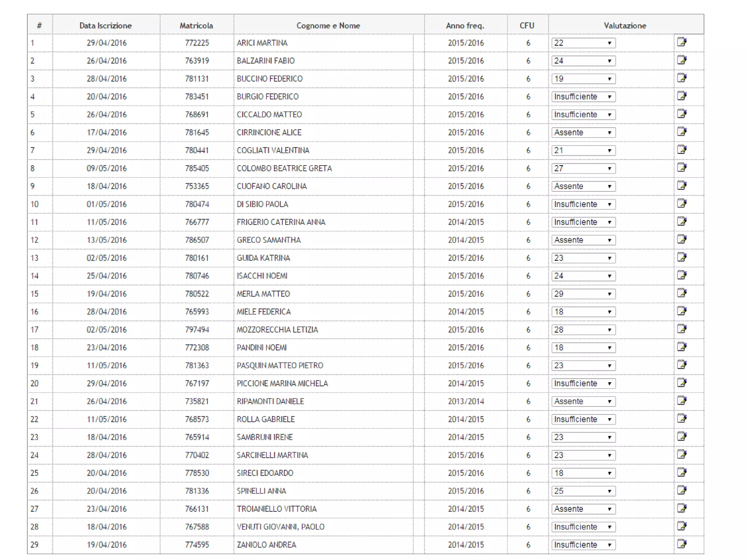Click edit icon for BURGIO FEDERICO row
Viewport: 747px width, 560px height.
click(681, 96)
